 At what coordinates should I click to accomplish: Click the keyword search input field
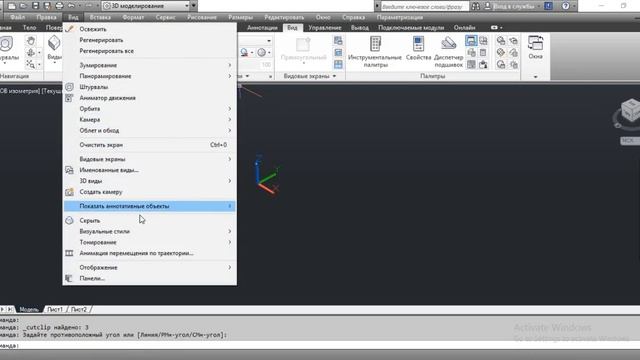(x=425, y=7)
